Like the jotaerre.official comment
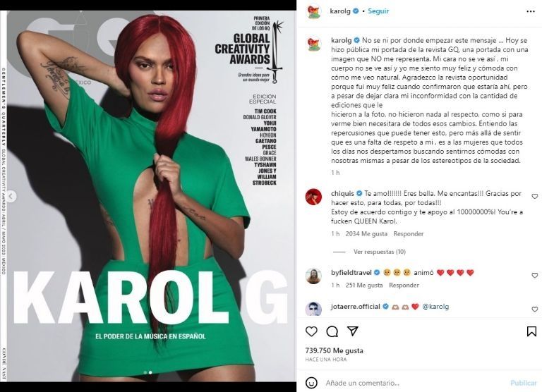 click(x=535, y=309)
